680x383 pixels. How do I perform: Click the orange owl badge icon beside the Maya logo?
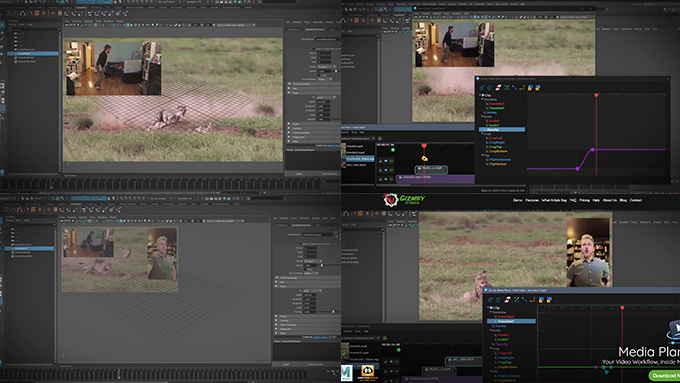tap(367, 371)
